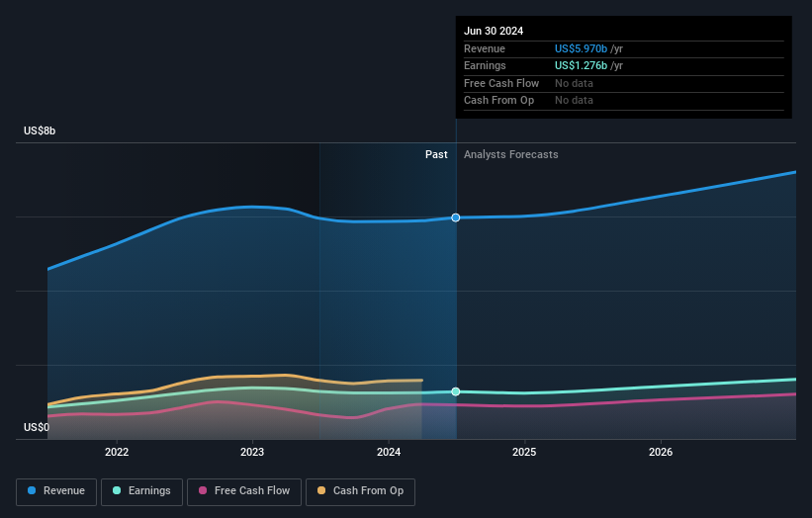Click the orange Cash From Op legend dot
The height and width of the screenshot is (518, 812).
point(321,490)
